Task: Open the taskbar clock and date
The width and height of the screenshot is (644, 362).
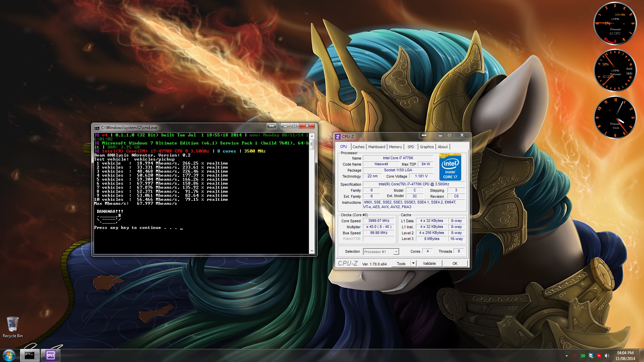Action: coord(625,356)
